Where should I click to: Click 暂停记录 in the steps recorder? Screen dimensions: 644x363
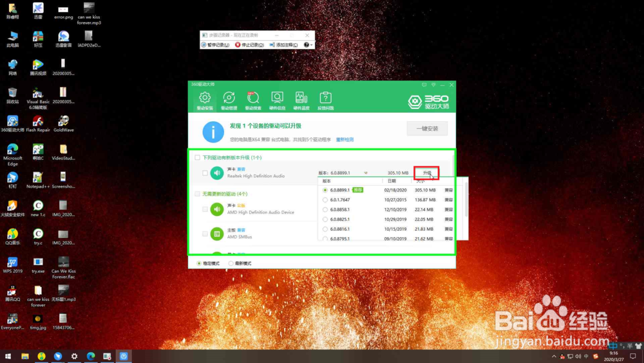(216, 44)
